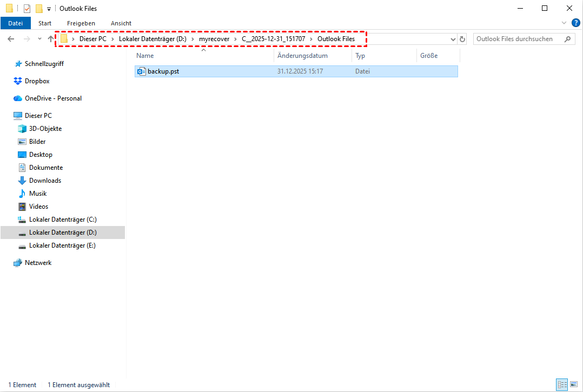This screenshot has height=392, width=583.
Task: Open the help question mark icon
Action: click(575, 23)
